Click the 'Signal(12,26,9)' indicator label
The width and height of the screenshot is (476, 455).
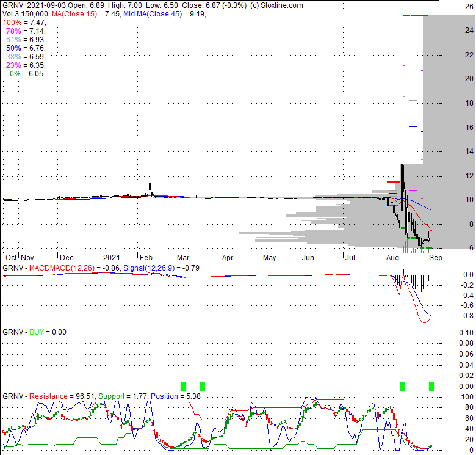(149, 268)
